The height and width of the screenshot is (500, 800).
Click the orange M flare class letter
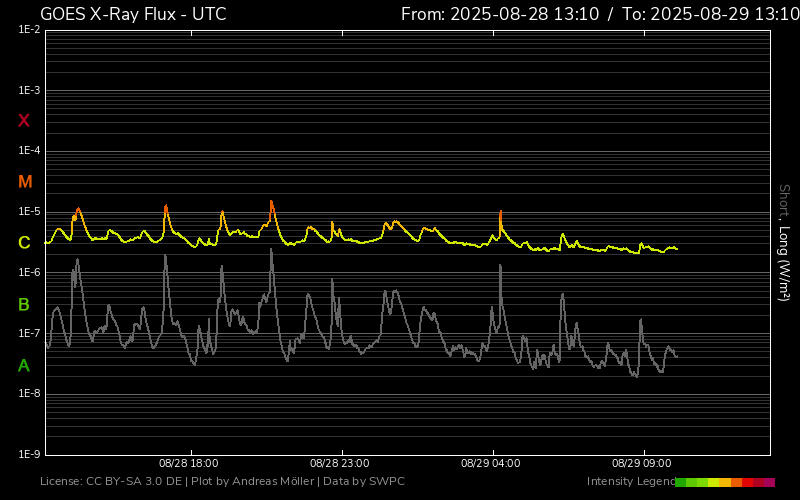click(x=25, y=182)
